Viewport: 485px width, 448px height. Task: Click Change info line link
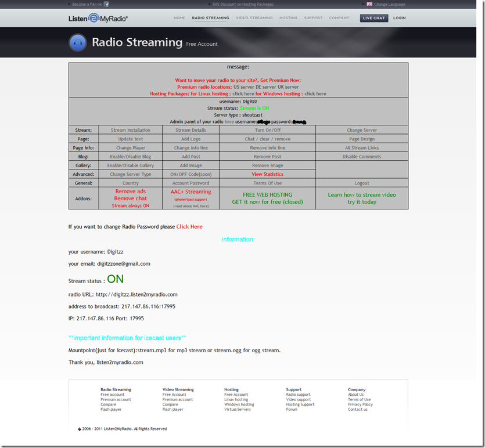pyautogui.click(x=191, y=147)
